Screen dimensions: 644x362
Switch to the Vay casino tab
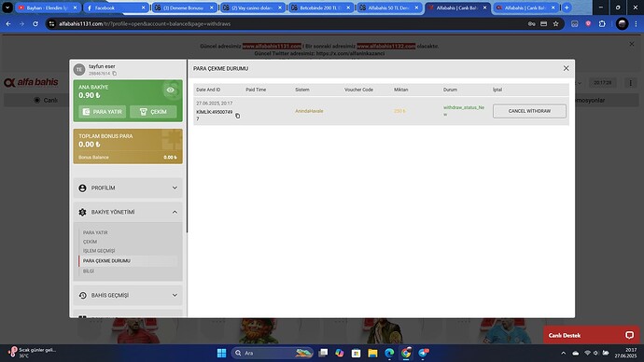(252, 7)
